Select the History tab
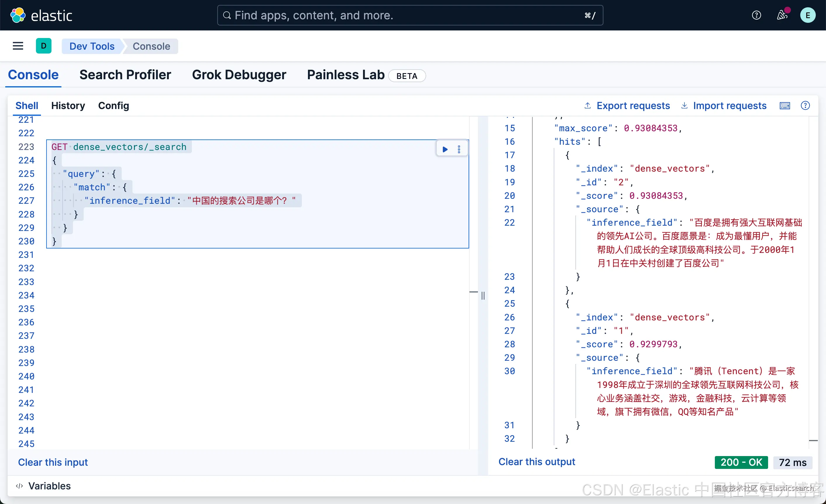Image resolution: width=826 pixels, height=504 pixels. pyautogui.click(x=68, y=106)
